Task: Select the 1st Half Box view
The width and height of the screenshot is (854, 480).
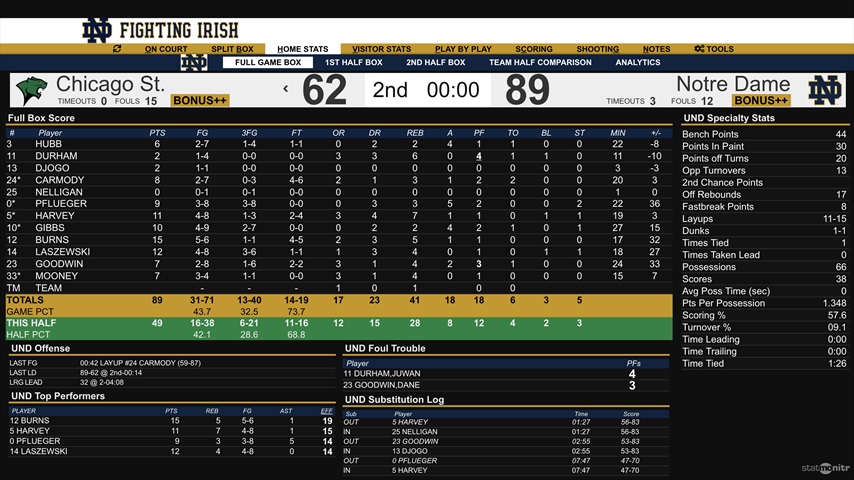Action: click(x=354, y=63)
